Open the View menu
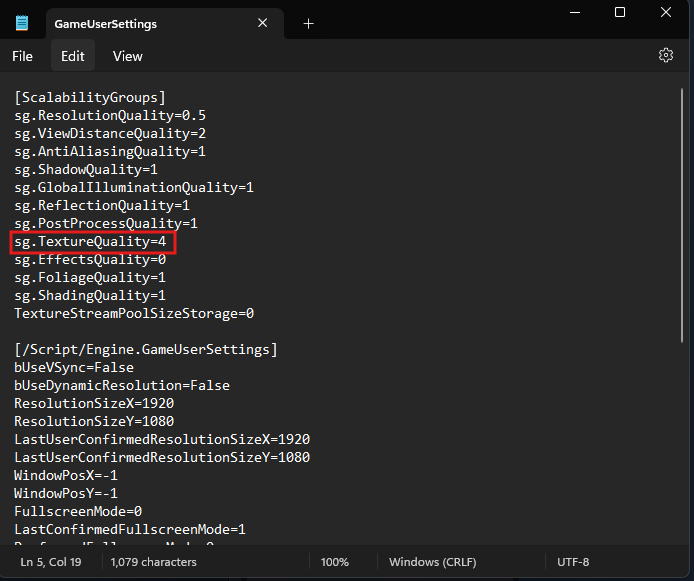 coord(127,56)
